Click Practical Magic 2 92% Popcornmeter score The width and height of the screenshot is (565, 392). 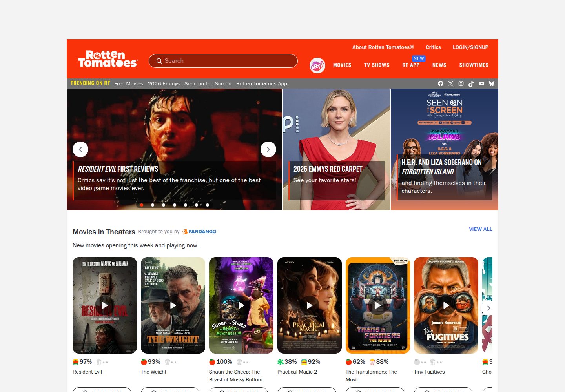coord(310,362)
